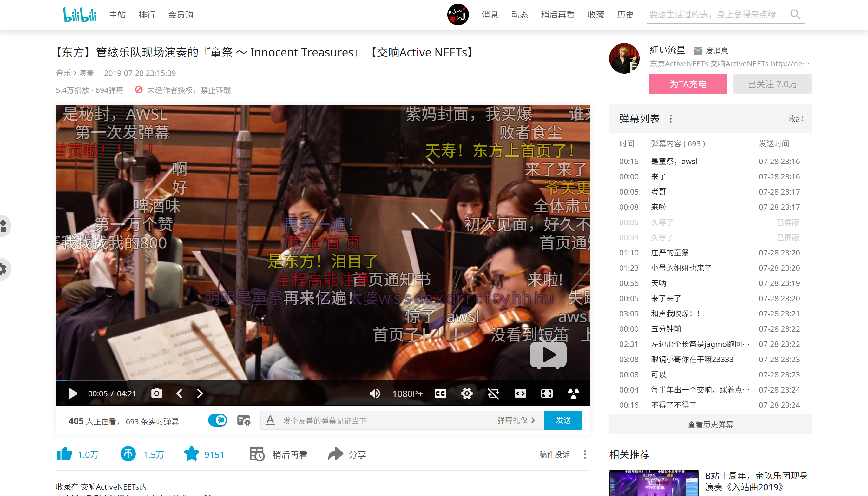Expand danmaku list three-dot options
The height and width of the screenshot is (496, 868).
tap(670, 119)
